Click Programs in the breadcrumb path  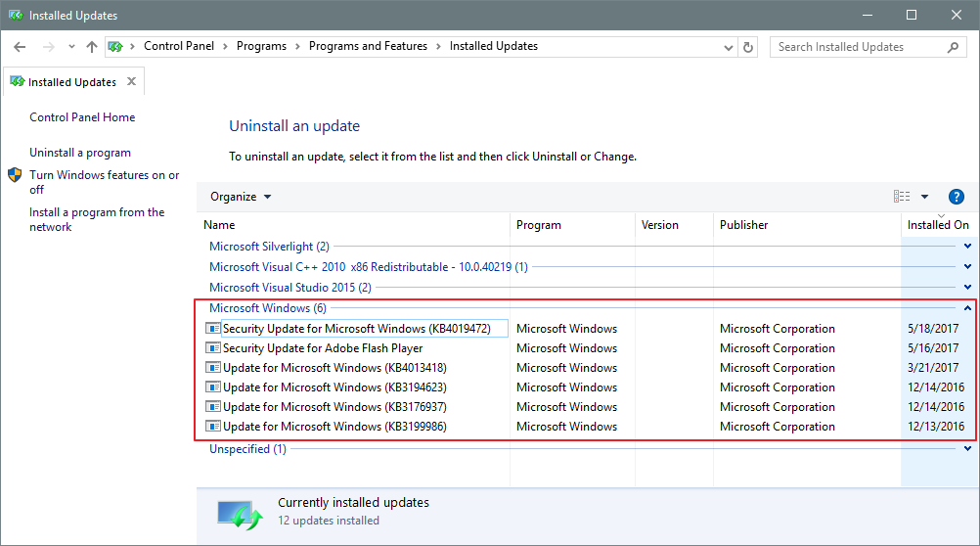coord(261,46)
